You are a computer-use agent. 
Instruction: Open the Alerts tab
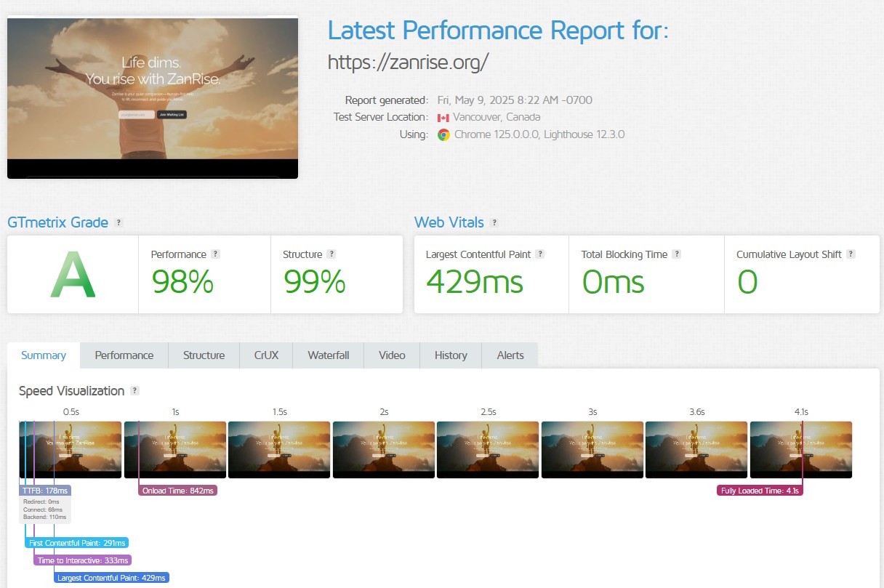(x=510, y=355)
